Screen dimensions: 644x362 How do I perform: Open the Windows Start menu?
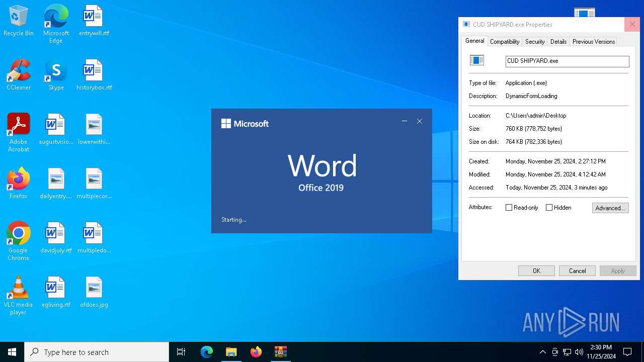(12, 352)
